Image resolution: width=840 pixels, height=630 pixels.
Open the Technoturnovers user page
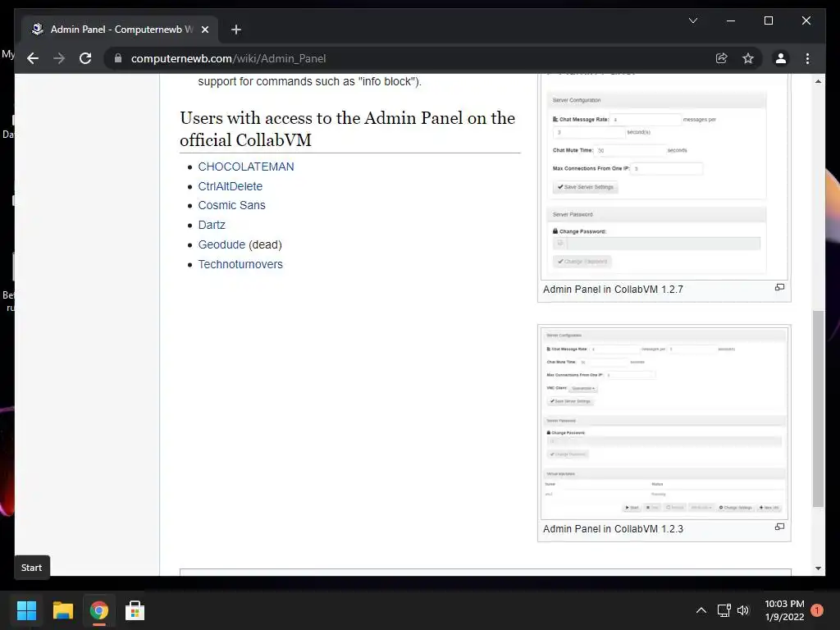[x=240, y=264]
